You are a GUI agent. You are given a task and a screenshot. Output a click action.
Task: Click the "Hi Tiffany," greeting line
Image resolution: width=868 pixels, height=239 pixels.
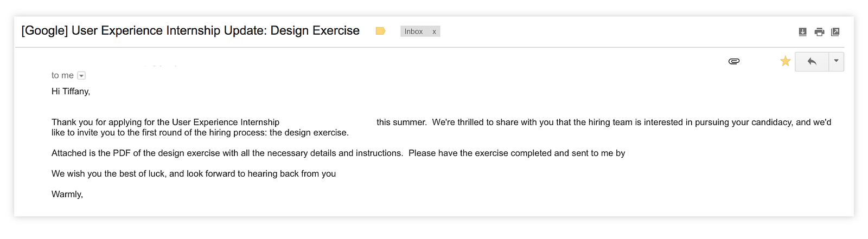tap(71, 91)
